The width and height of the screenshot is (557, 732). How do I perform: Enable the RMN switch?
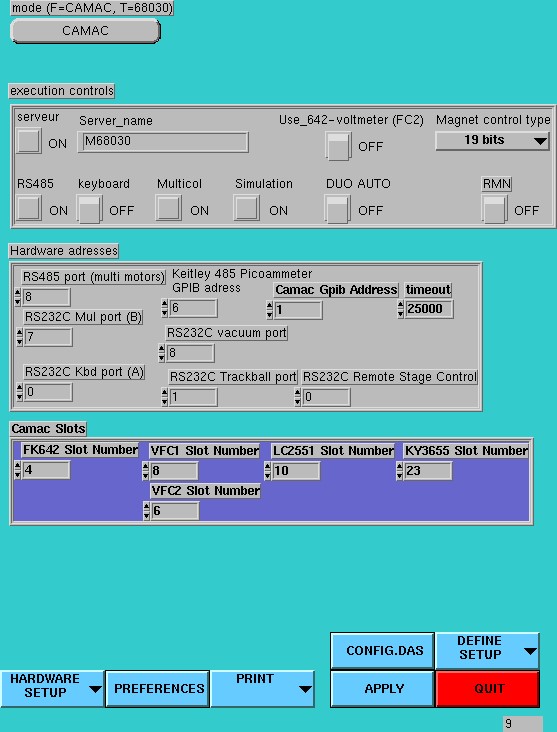[x=494, y=210]
